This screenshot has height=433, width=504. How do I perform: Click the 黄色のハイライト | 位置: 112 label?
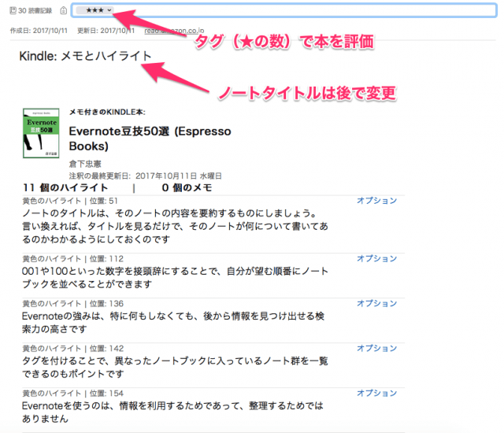click(x=72, y=259)
